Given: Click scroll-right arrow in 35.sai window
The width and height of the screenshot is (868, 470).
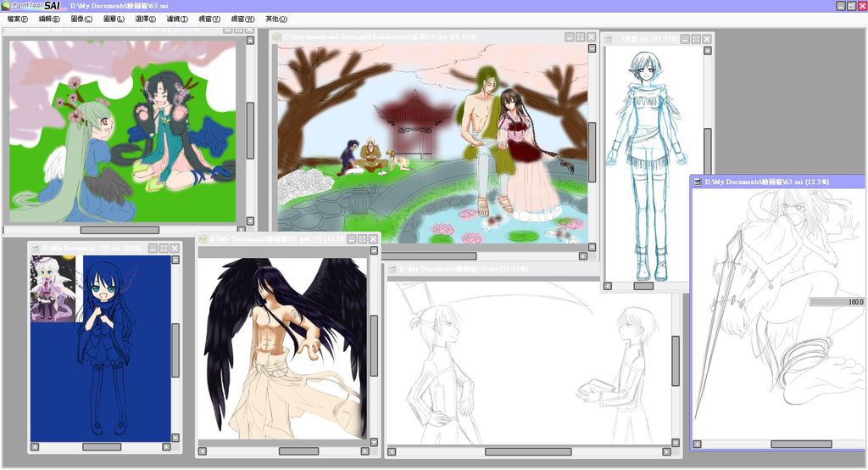Looking at the screenshot, I should point(166,447).
